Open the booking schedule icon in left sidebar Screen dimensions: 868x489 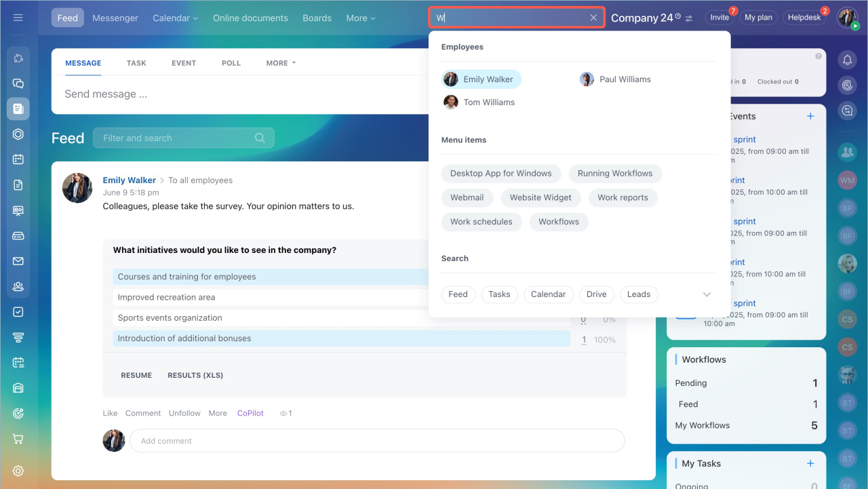[18, 363]
